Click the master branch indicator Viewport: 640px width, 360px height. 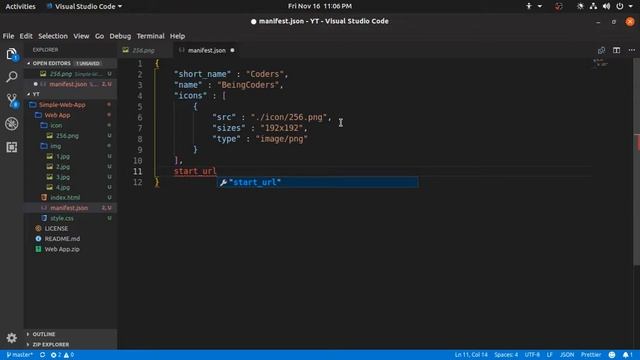(x=19, y=355)
